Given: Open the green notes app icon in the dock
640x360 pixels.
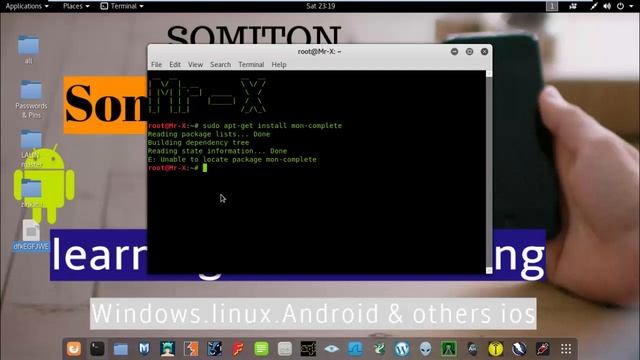Looking at the screenshot, I should [261, 349].
